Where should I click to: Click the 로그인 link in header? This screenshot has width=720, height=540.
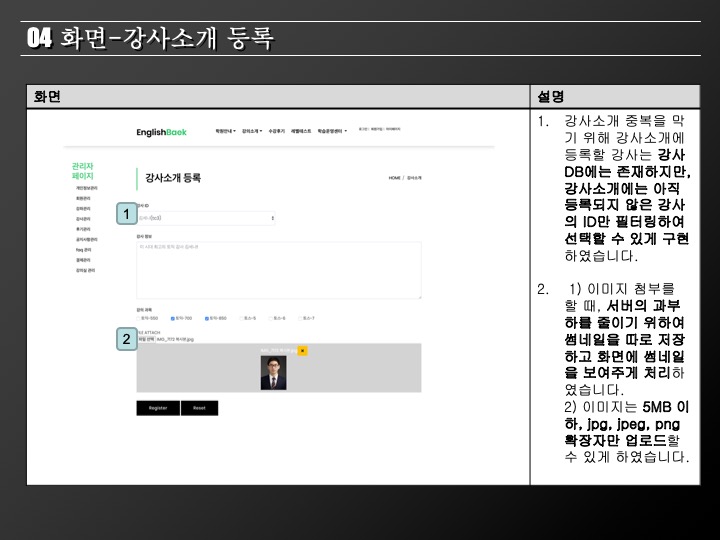pyautogui.click(x=363, y=129)
